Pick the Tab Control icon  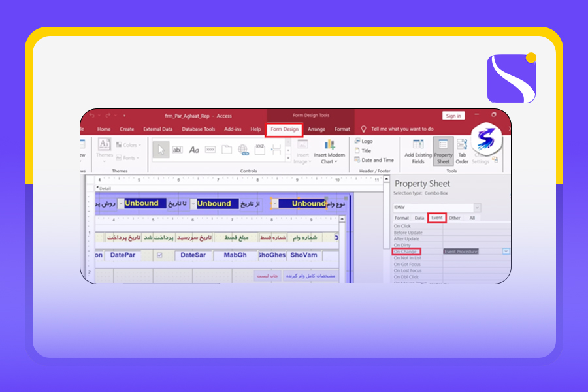click(x=227, y=150)
